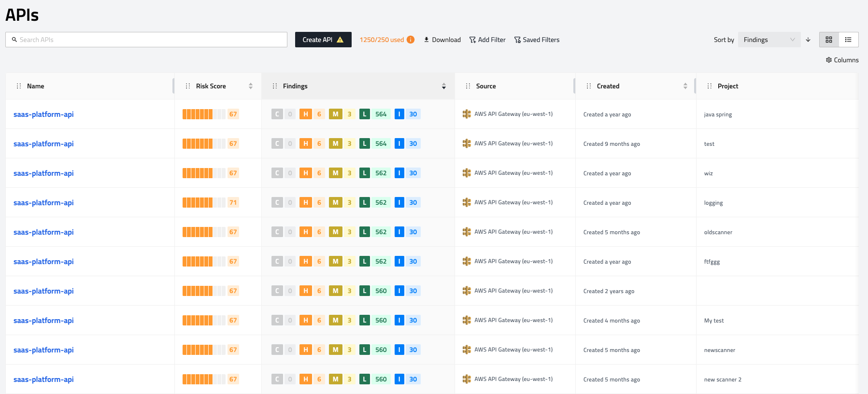Image resolution: width=868 pixels, height=394 pixels.
Task: Switch to grid view layout
Action: click(x=829, y=40)
